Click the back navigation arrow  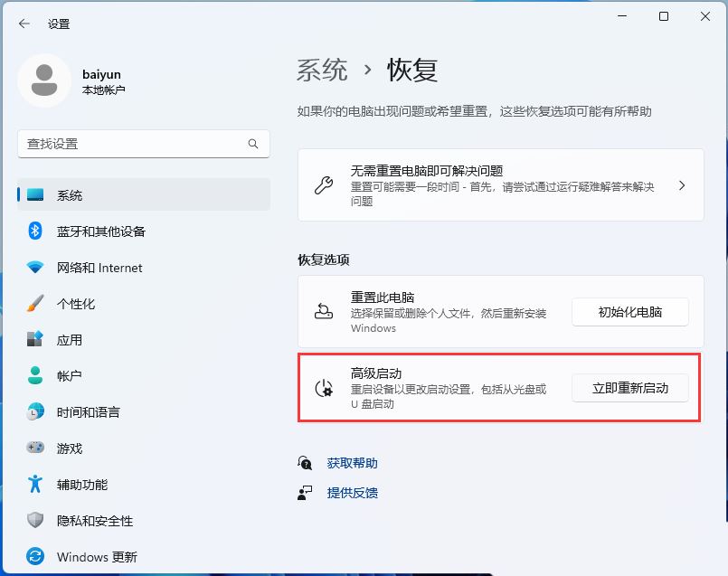(24, 24)
